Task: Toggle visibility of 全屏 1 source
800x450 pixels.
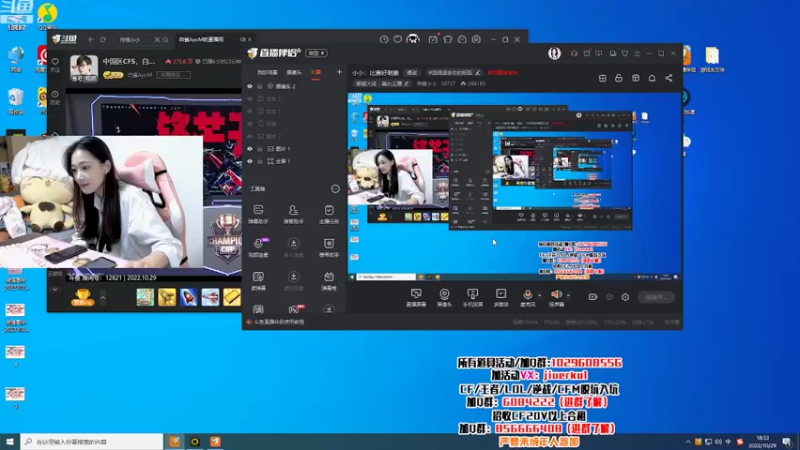Action: click(x=250, y=161)
